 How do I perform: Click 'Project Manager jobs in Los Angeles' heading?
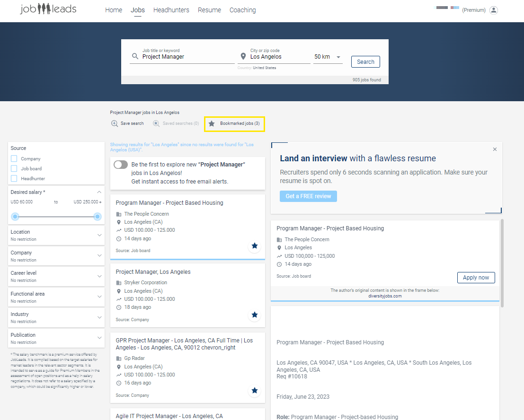coord(145,113)
